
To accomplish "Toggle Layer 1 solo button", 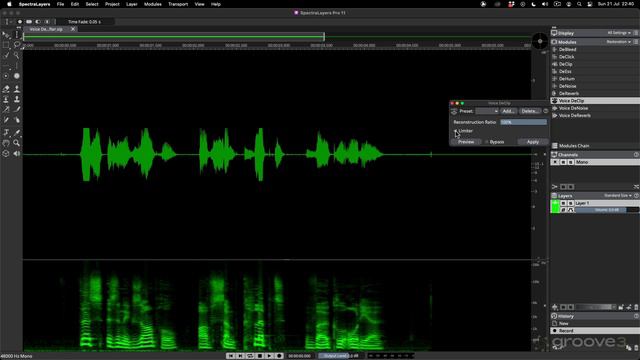I will pos(571,203).
